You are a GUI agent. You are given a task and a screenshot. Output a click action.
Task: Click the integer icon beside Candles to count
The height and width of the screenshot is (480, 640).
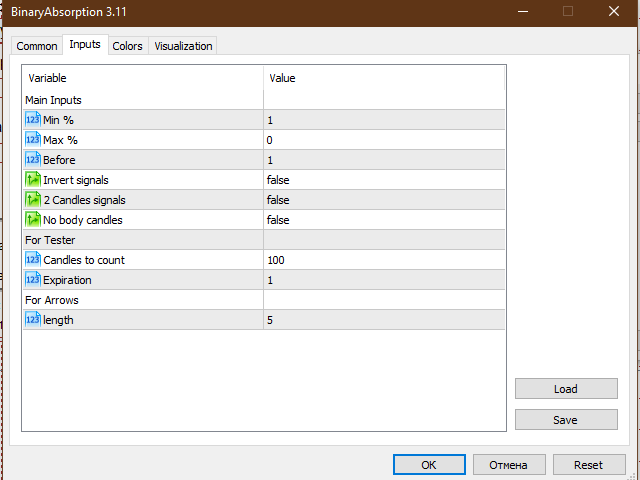pyautogui.click(x=32, y=260)
